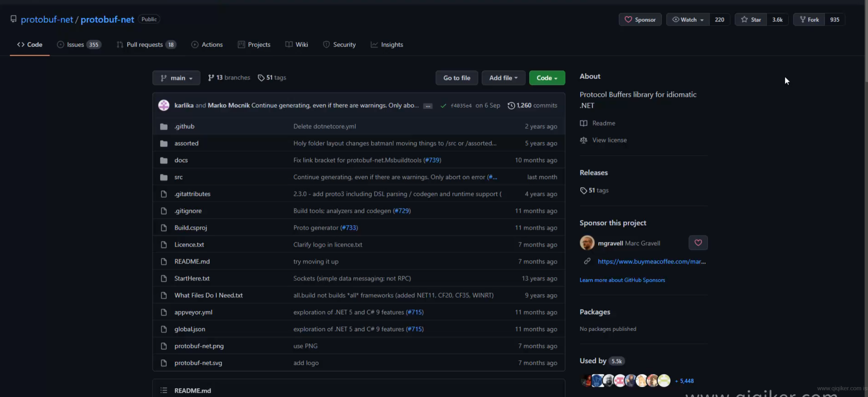The height and width of the screenshot is (397, 868).
Task: Open the .gitignore file
Action: tap(188, 211)
